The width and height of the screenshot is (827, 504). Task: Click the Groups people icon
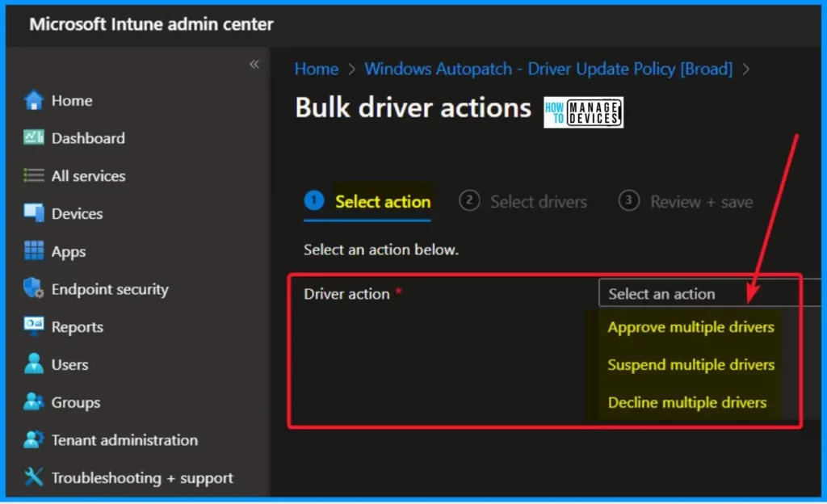pyautogui.click(x=34, y=401)
